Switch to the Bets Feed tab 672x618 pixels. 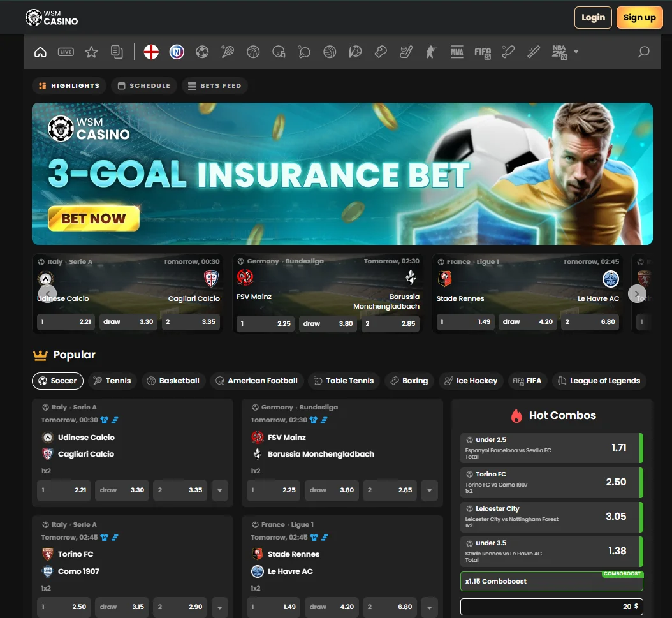coord(215,85)
